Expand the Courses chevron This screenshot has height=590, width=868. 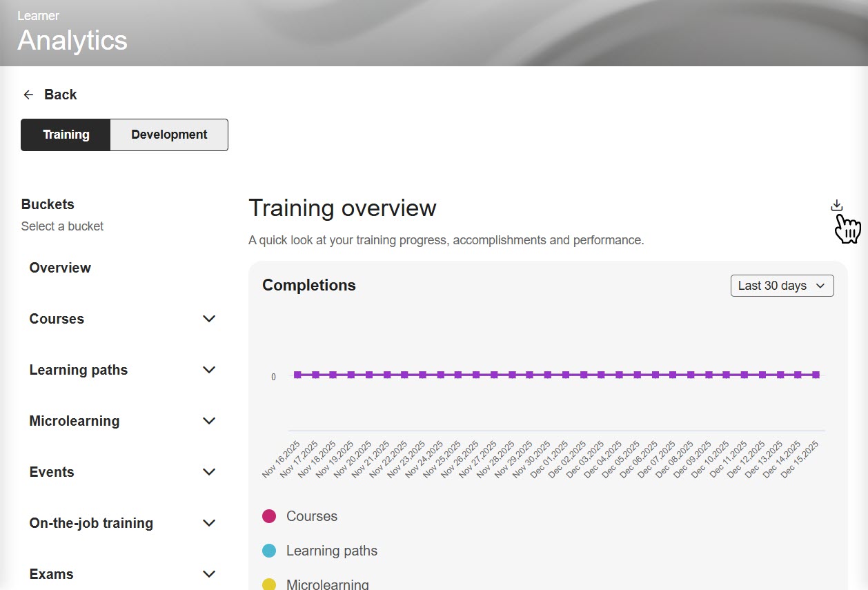pos(209,319)
